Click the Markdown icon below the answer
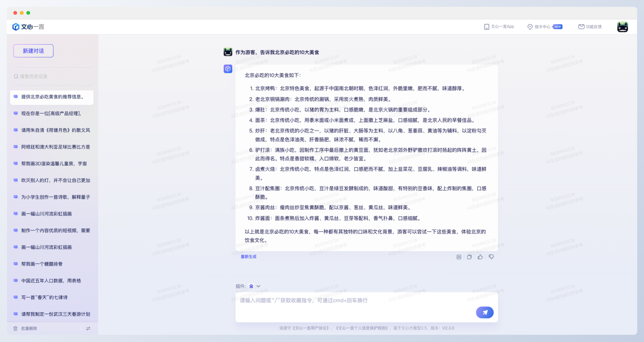Image resolution: width=644 pixels, height=342 pixels. pos(459,257)
